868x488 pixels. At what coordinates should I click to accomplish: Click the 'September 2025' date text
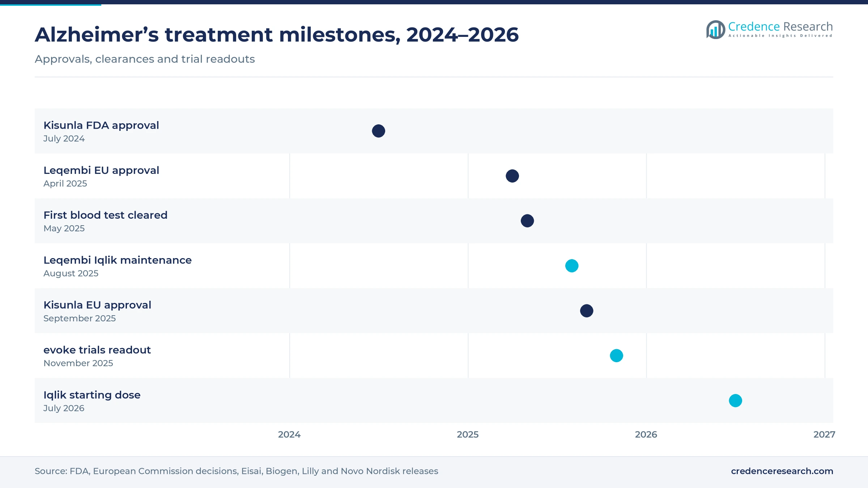[80, 318]
